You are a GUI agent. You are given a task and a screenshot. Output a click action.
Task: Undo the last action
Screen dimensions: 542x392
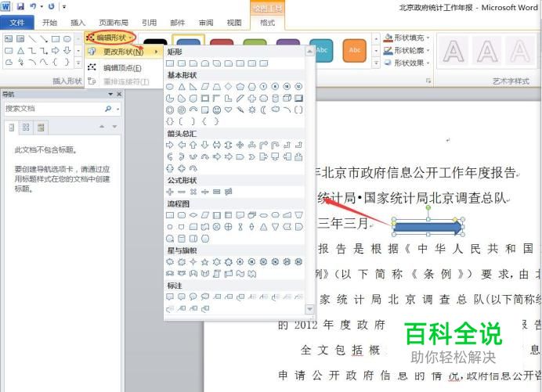click(33, 6)
